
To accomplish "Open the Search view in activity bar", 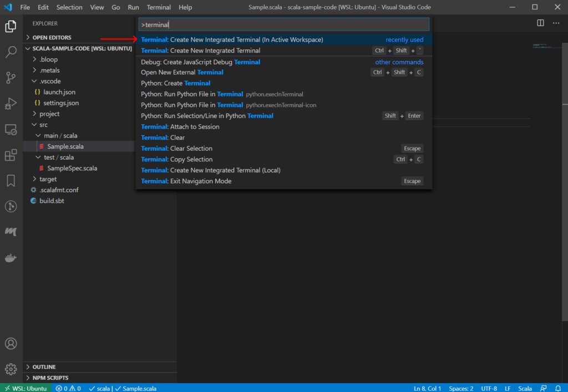I will [x=11, y=52].
